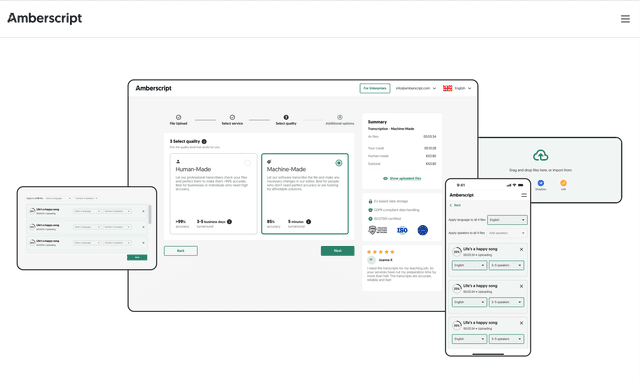This screenshot has width=640, height=383.
Task: Open the hamburger menu in the page header
Action: click(625, 19)
